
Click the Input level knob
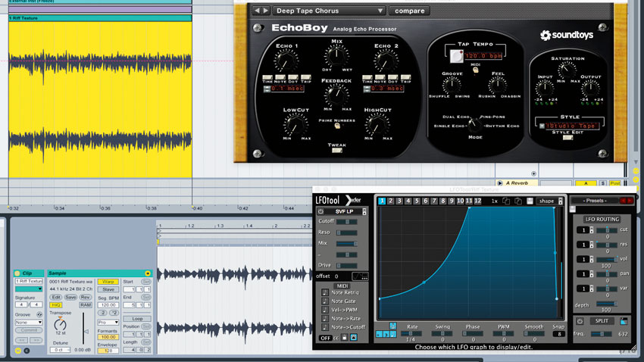(545, 89)
